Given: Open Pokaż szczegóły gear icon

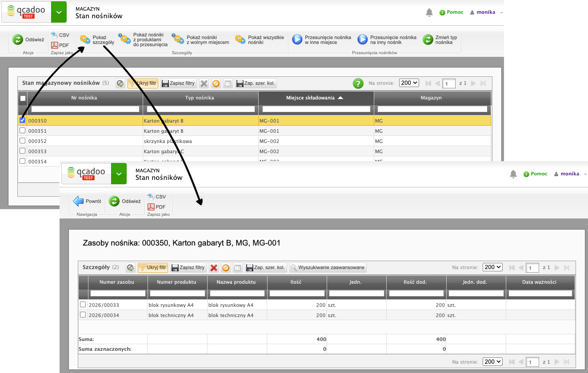Looking at the screenshot, I should [85, 40].
